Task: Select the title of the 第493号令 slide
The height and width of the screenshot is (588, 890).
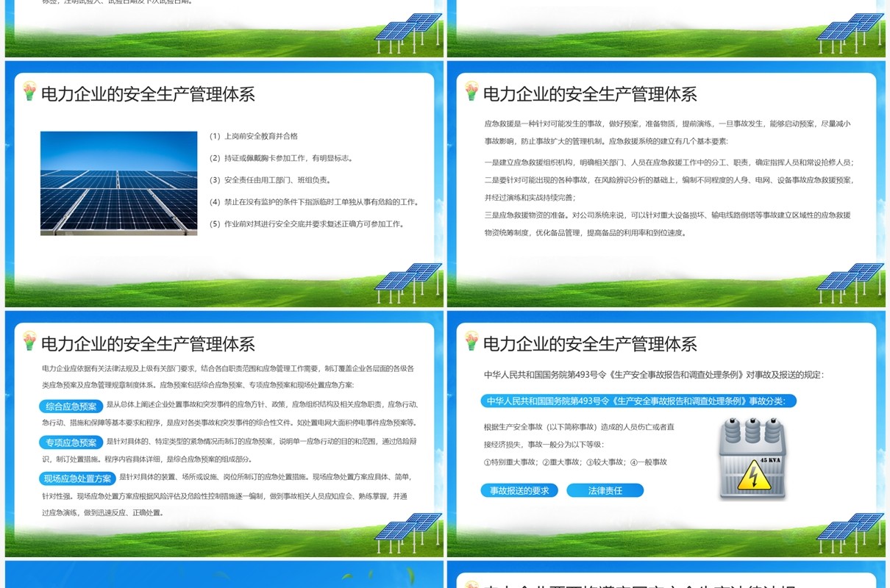Action: tap(590, 344)
